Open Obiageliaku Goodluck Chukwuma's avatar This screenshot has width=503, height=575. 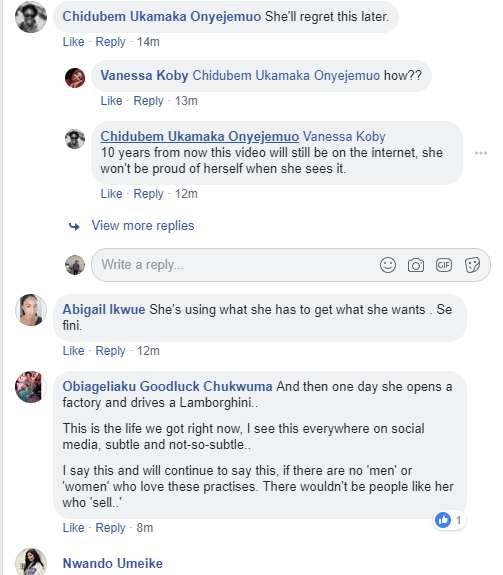point(31,387)
